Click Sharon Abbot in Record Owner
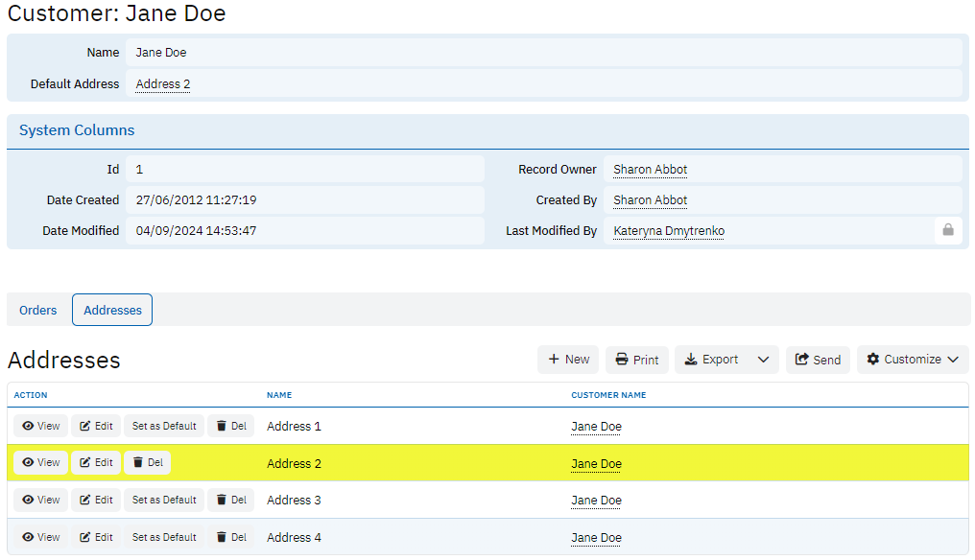The width and height of the screenshot is (975, 560). tap(650, 170)
